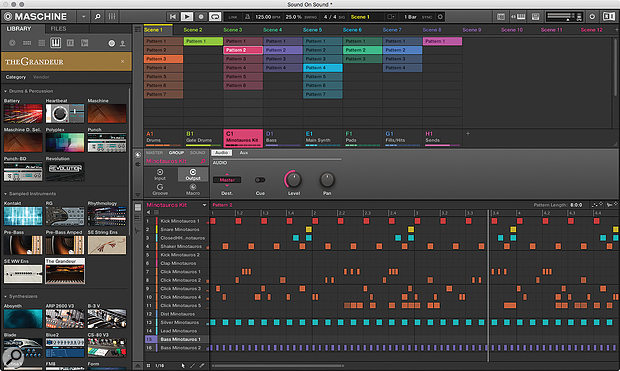620x371 pixels.
Task: Switch to the LIBRARY tab
Action: 19,28
